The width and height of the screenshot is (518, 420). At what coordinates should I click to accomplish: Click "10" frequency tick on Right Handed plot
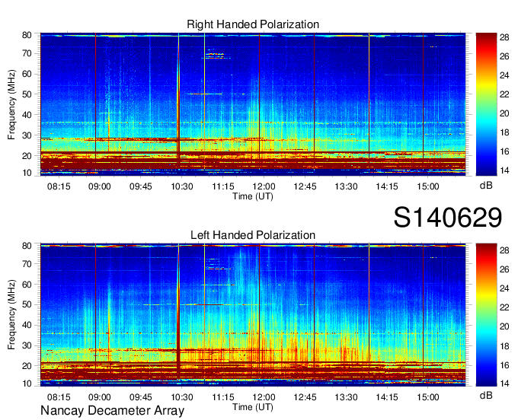tap(27, 173)
